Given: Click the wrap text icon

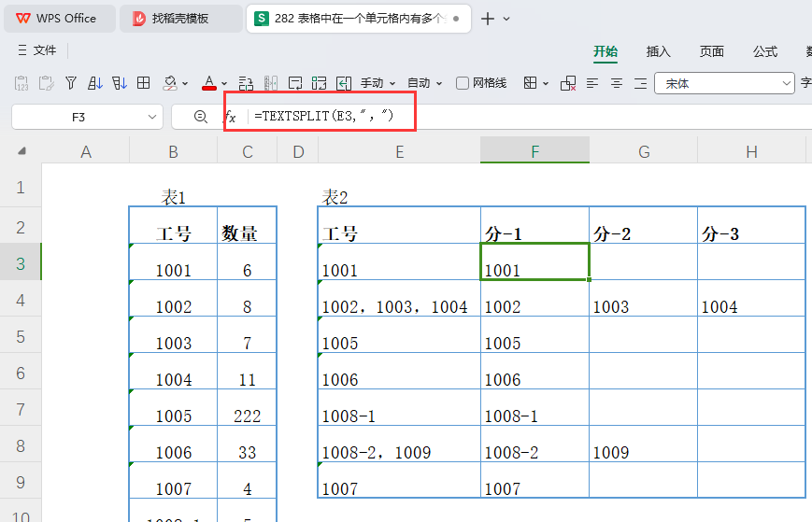Looking at the screenshot, I should click(x=295, y=83).
